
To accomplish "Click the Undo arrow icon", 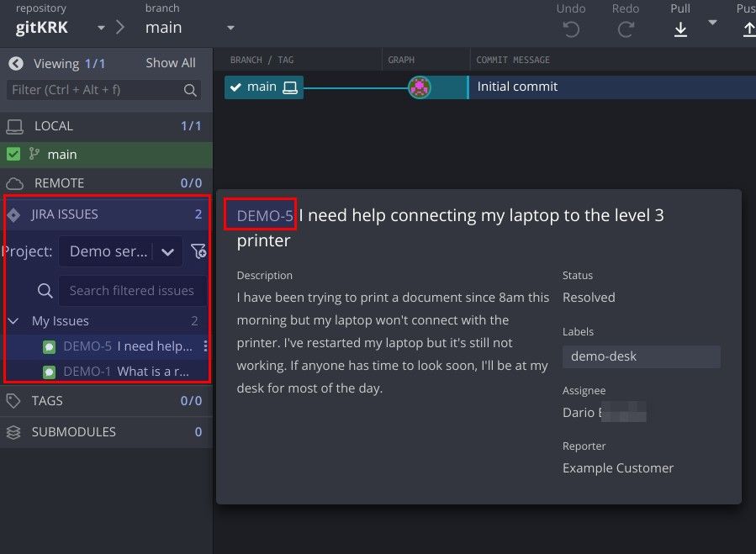I will pyautogui.click(x=571, y=30).
